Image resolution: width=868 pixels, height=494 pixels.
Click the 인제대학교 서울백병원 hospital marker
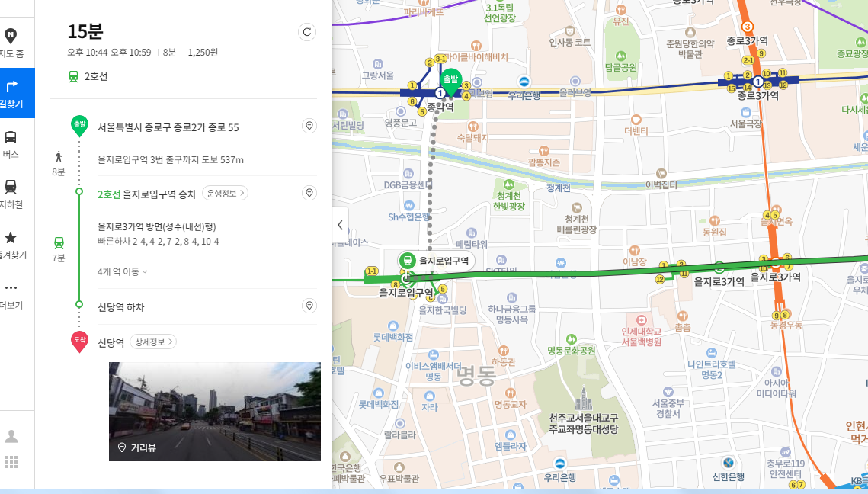click(641, 320)
